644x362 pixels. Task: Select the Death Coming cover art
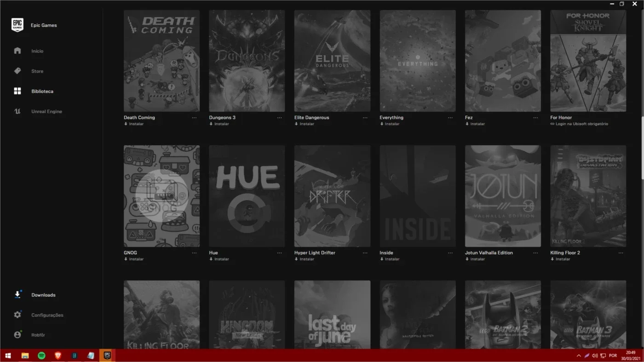(161, 61)
